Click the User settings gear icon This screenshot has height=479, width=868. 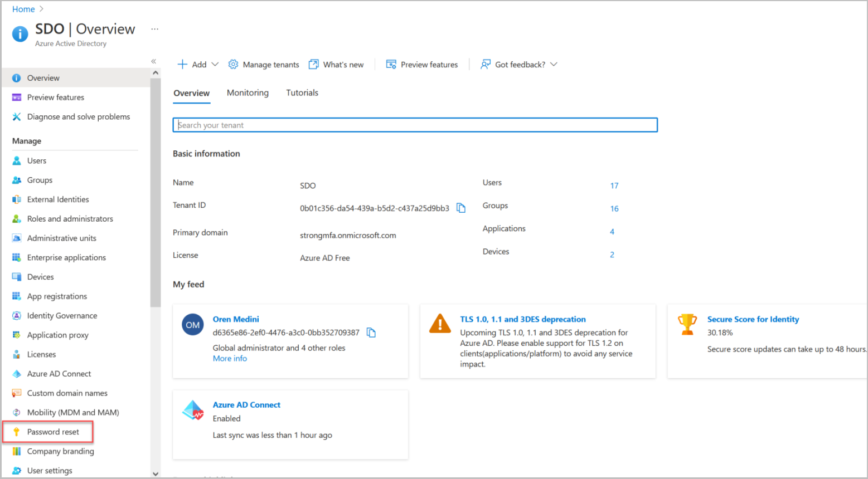coord(17,471)
